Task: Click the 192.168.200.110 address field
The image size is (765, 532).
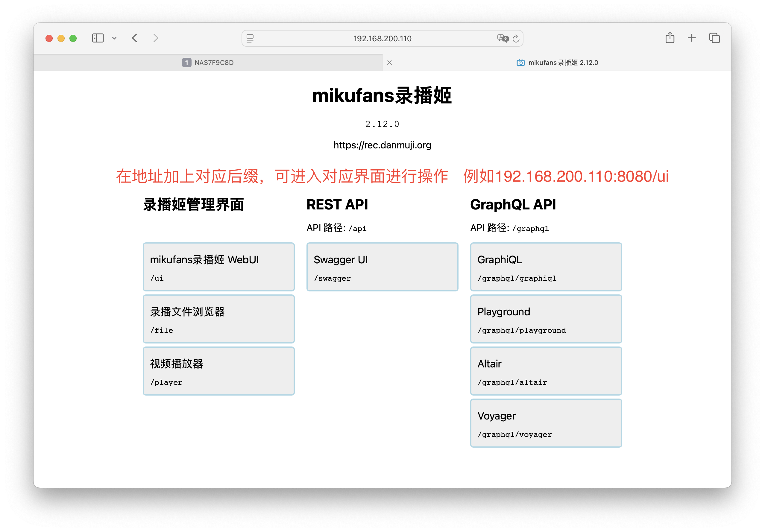Action: point(382,38)
